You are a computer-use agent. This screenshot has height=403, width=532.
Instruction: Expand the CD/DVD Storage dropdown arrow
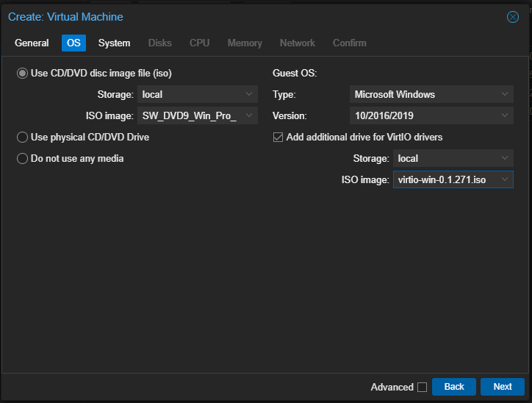(x=249, y=95)
